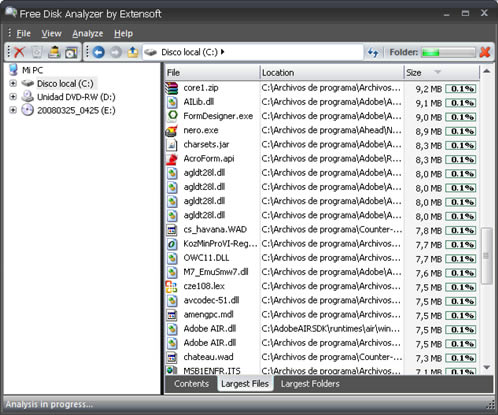Screen dimensions: 498x415
Task: Switch to the Largest Folders tab
Action: click(310, 384)
